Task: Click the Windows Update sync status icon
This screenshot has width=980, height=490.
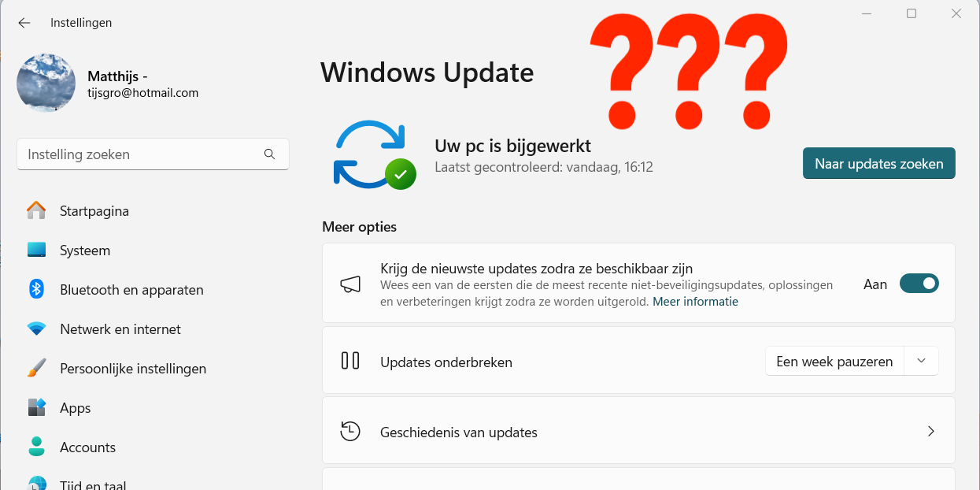Action: click(375, 155)
